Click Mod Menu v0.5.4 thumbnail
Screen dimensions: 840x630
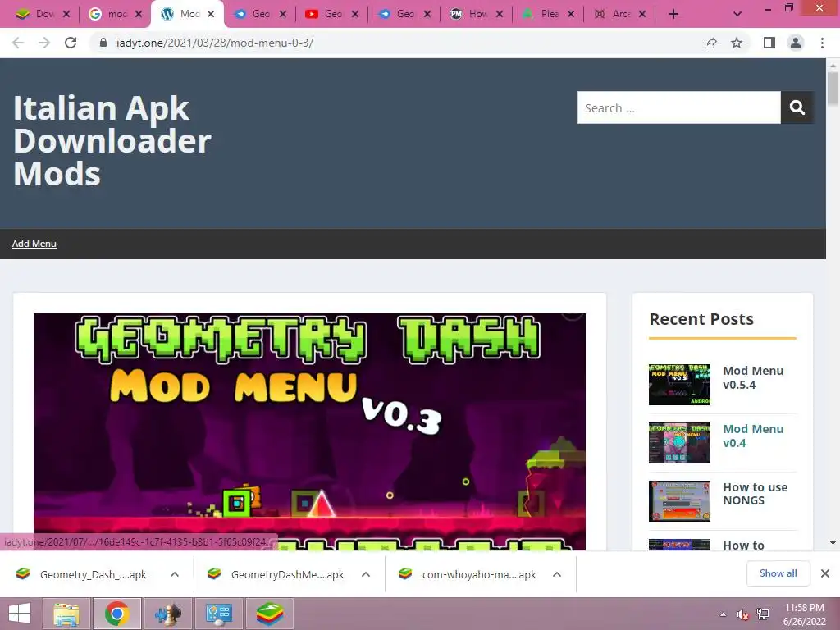[679, 385]
